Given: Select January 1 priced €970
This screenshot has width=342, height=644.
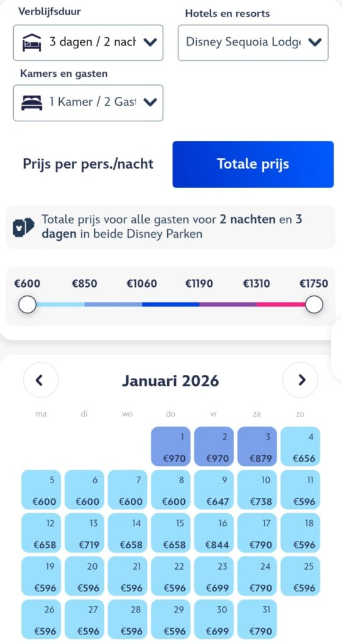Looking at the screenshot, I should coord(171,447).
